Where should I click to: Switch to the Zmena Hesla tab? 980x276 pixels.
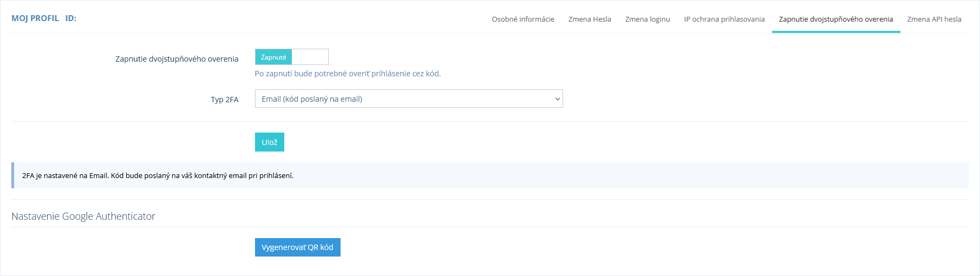(x=589, y=19)
